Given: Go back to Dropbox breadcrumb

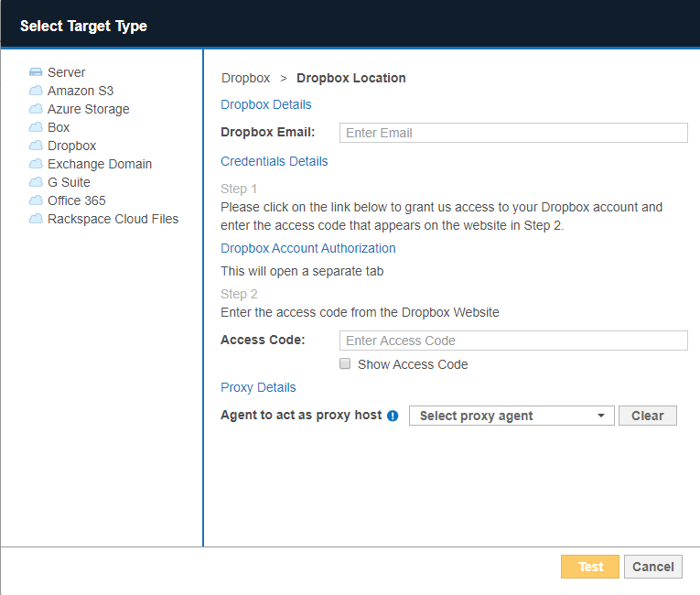Looking at the screenshot, I should click(x=245, y=78).
